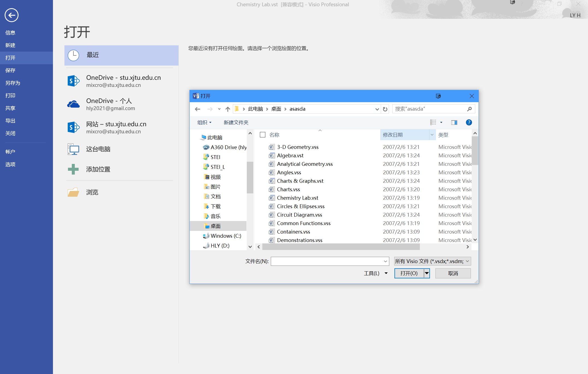Open Help in the Open dialog

click(469, 122)
